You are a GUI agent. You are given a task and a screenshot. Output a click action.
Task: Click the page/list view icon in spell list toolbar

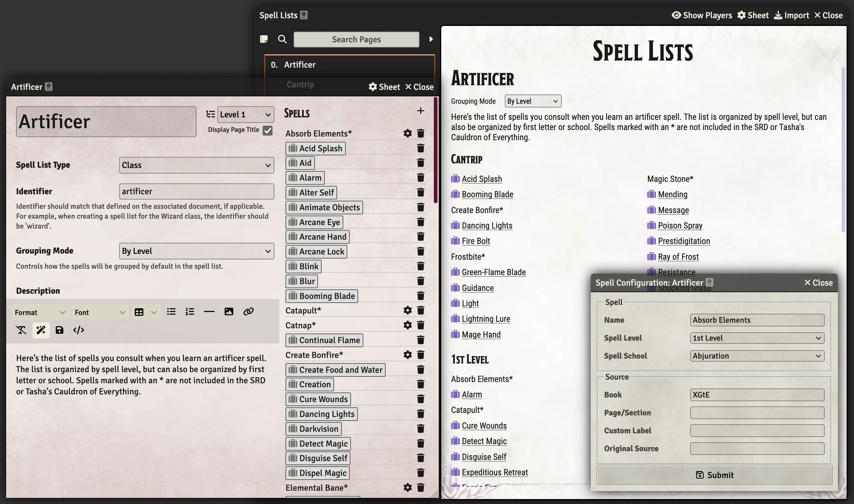point(264,39)
